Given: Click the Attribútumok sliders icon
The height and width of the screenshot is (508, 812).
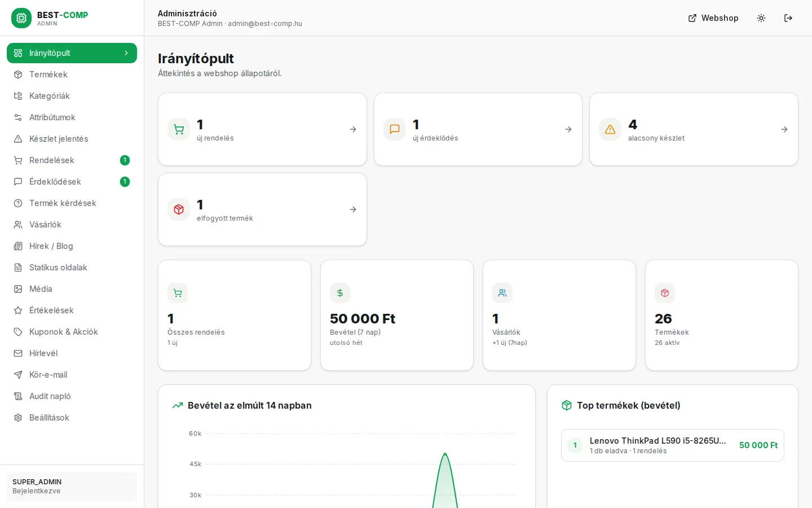Looking at the screenshot, I should click(x=18, y=117).
